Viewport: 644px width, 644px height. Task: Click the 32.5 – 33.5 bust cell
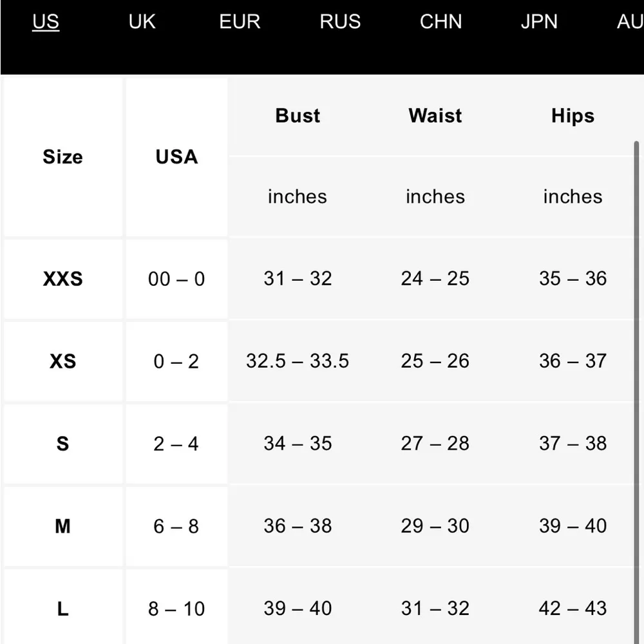click(x=298, y=361)
